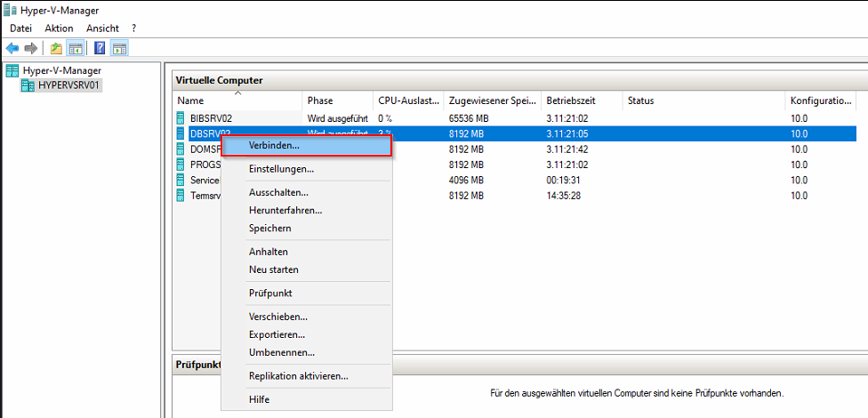Image resolution: width=868 pixels, height=418 pixels.
Task: Click the Virtuelle Computer panel heading
Action: tap(219, 81)
